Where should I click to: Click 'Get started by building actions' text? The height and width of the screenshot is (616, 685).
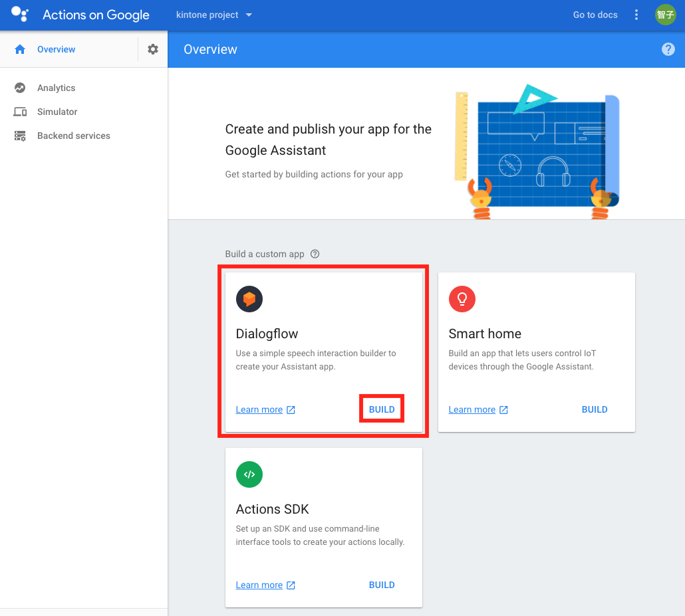[x=314, y=174]
